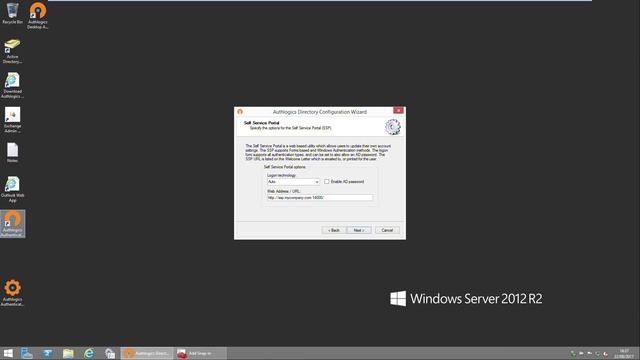Click the Web Address / URL field

tap(320, 198)
